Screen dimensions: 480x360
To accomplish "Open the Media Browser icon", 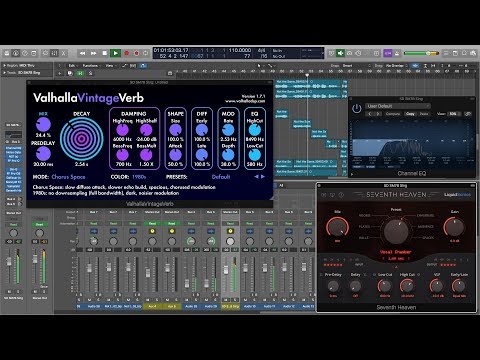I will [x=473, y=53].
